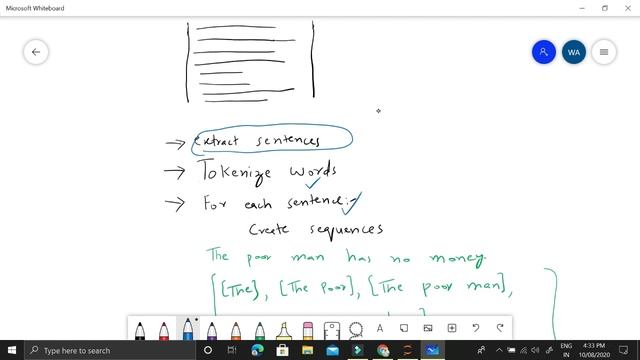The image size is (640, 360).
Task: Open File Explorer from taskbar
Action: [x=307, y=350]
